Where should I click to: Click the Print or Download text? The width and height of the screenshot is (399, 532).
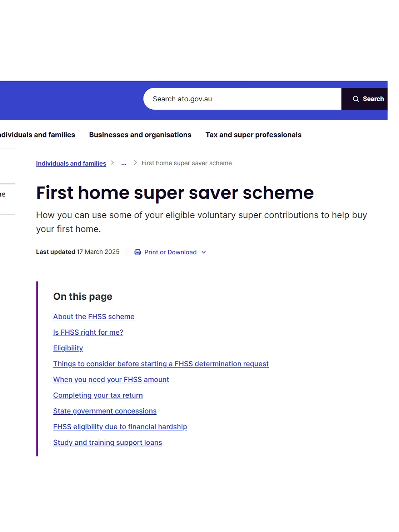tap(170, 252)
